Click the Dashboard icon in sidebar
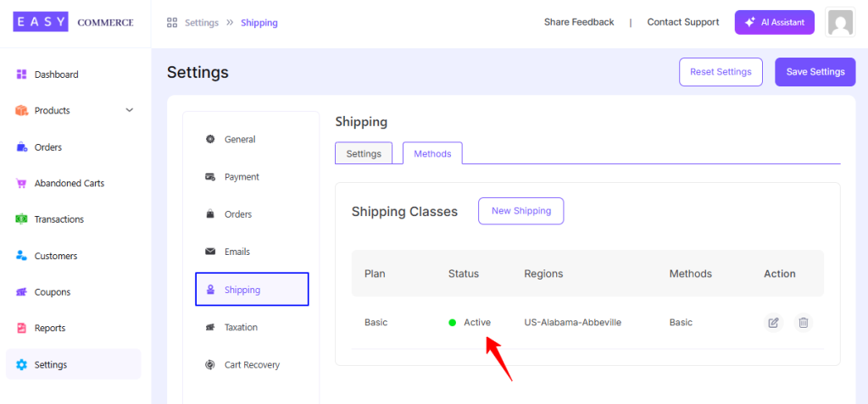This screenshot has width=868, height=404. pos(21,75)
